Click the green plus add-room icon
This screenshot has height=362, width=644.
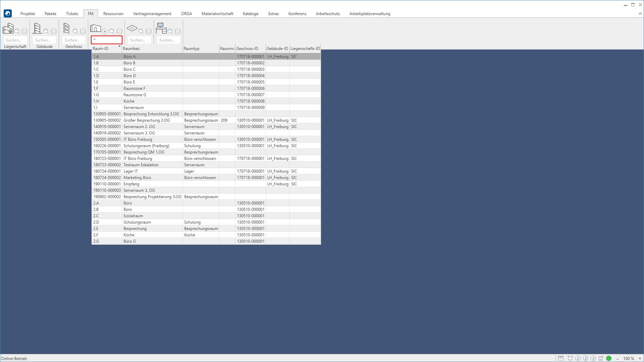(x=105, y=32)
